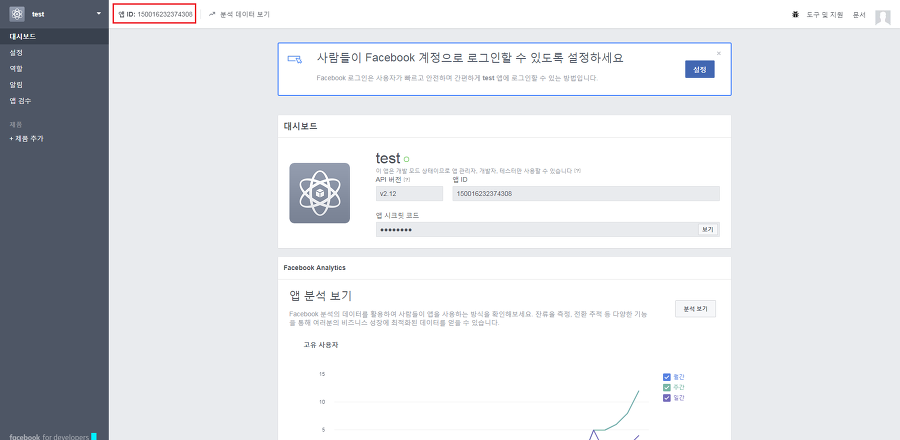Click the 앱 ID text in top bar

pyautogui.click(x=155, y=14)
